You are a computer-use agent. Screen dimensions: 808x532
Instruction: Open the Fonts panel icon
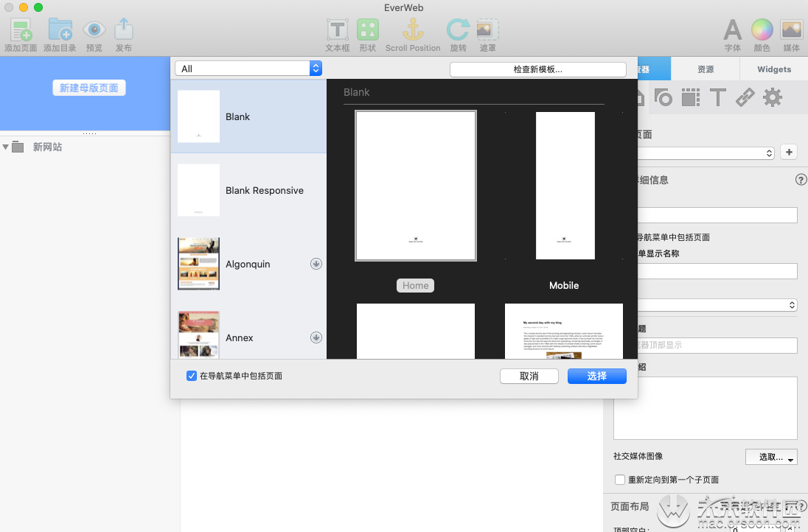click(732, 30)
